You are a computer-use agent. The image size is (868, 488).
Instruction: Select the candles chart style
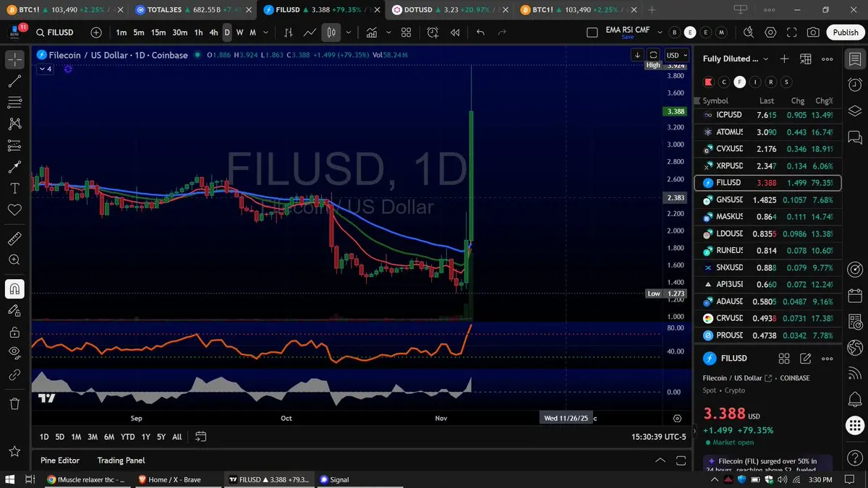pos(331,33)
